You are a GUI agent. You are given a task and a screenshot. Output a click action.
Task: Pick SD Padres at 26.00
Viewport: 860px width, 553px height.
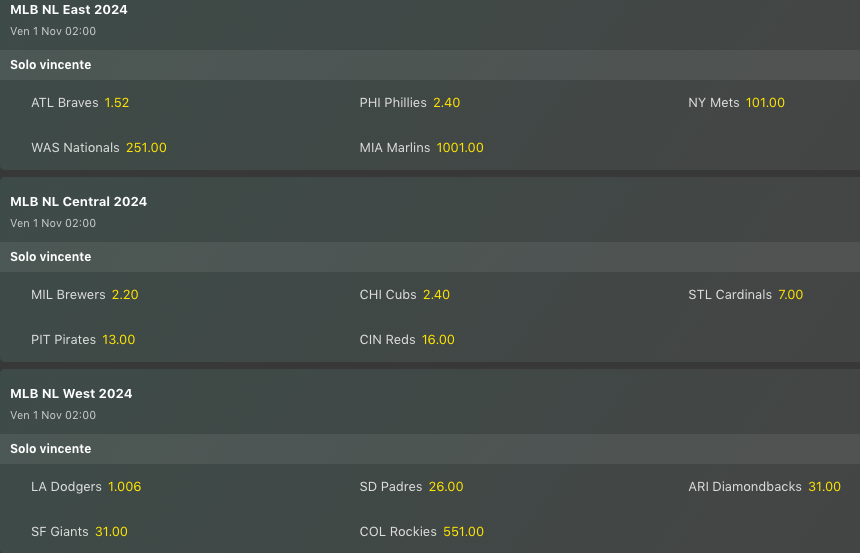pos(446,487)
